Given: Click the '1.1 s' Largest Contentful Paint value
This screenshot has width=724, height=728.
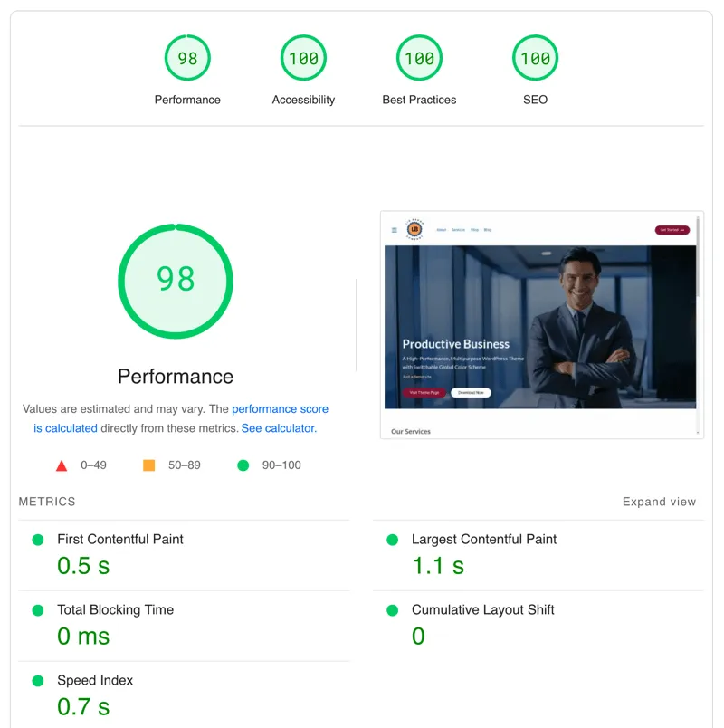Looking at the screenshot, I should point(438,566).
